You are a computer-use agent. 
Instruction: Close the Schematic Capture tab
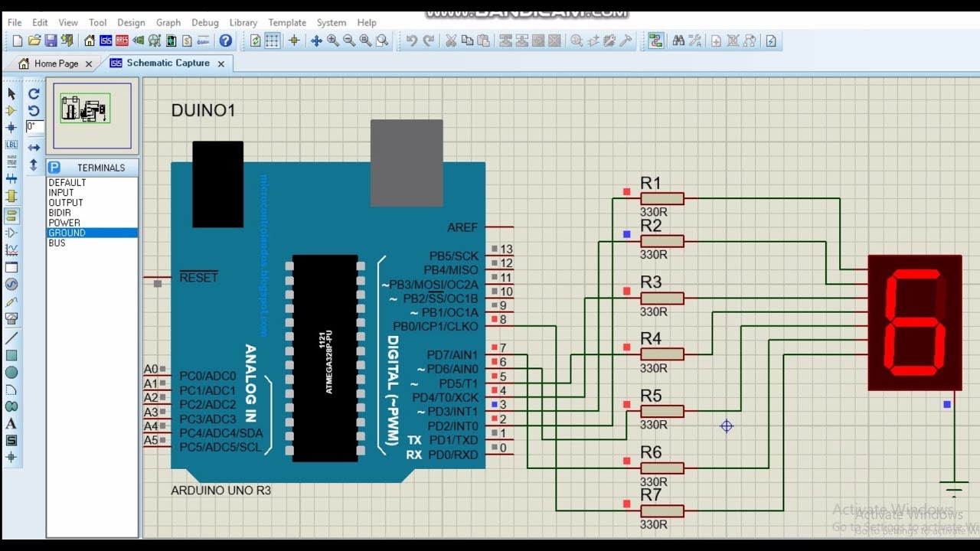[x=221, y=64]
